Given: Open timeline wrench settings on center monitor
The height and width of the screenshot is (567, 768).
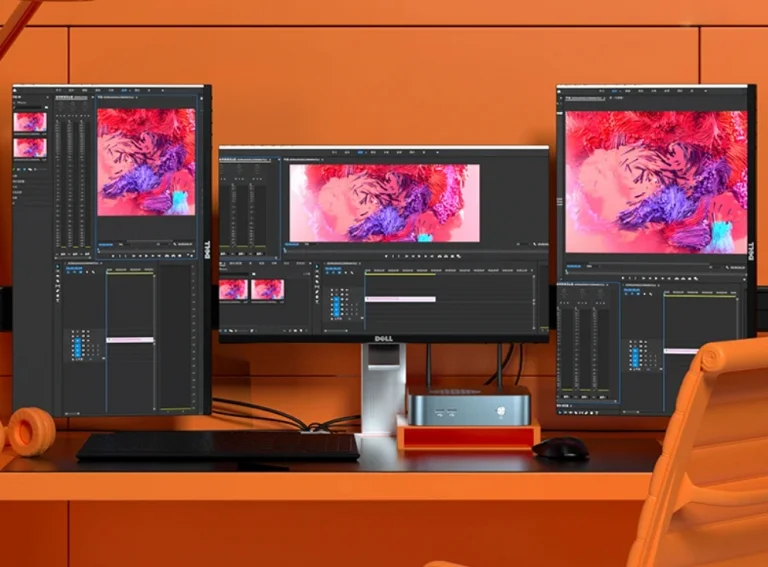Looking at the screenshot, I should click(352, 273).
